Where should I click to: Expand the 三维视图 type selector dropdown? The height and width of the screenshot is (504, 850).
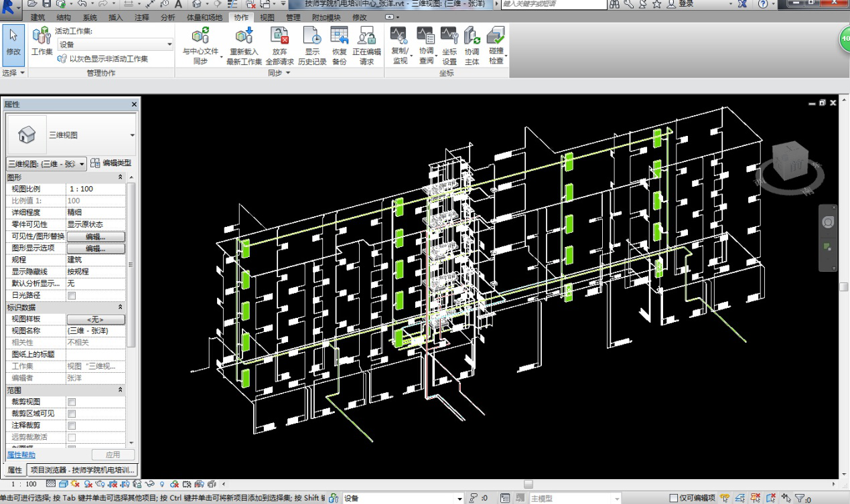pyautogui.click(x=132, y=135)
